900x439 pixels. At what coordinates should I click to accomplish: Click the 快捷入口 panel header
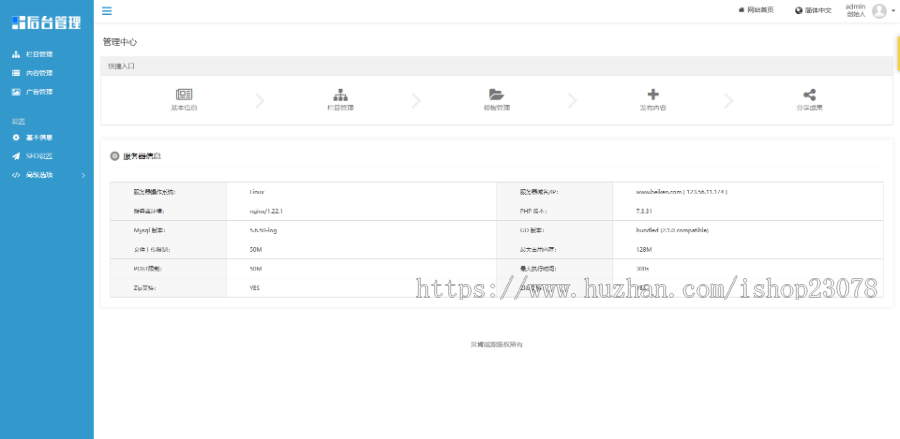496,66
